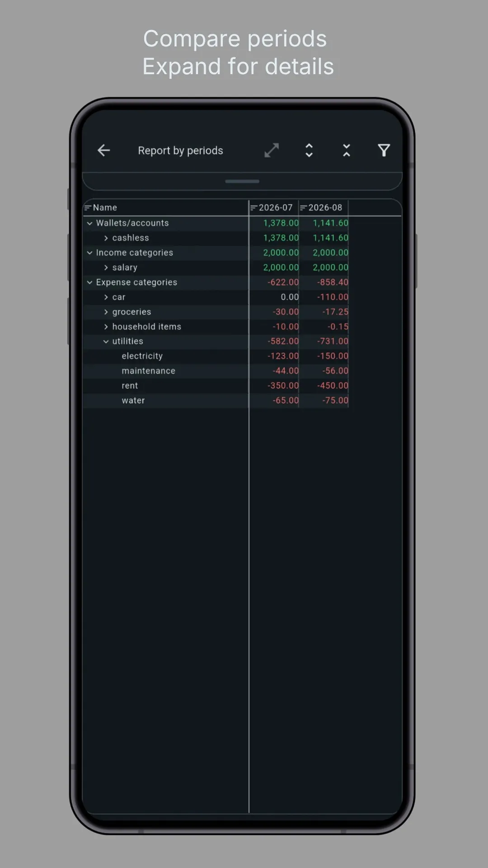Tap the -123.00 electricity value

tap(283, 356)
